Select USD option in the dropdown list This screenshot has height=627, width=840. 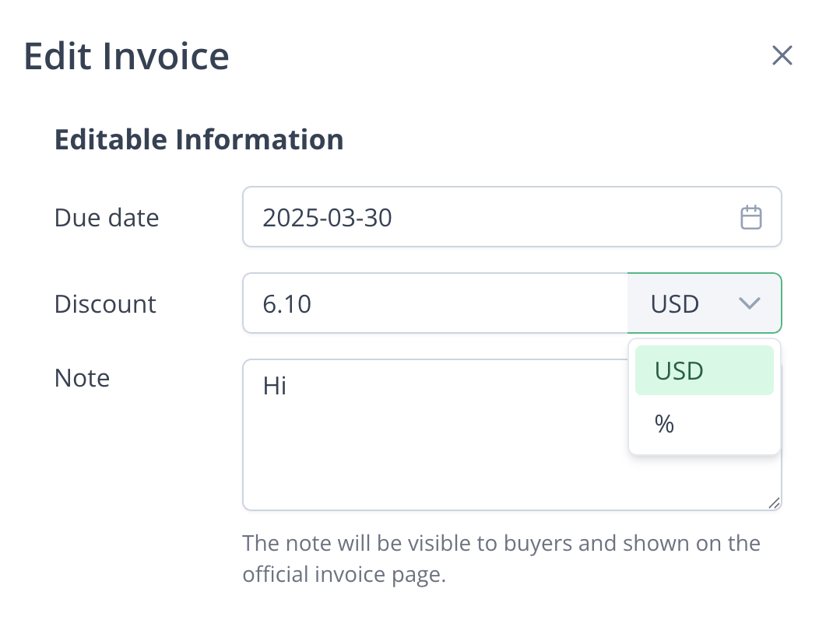pos(705,370)
